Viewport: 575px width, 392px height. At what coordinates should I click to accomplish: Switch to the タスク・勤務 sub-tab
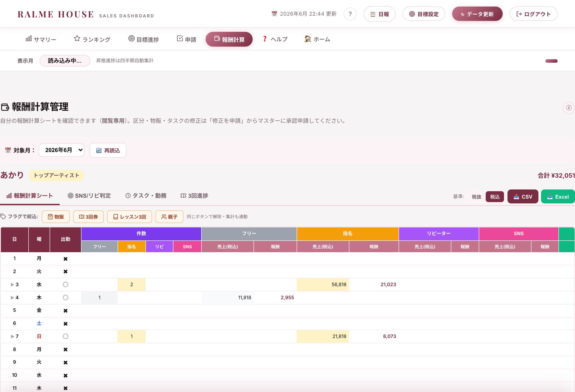pos(146,196)
